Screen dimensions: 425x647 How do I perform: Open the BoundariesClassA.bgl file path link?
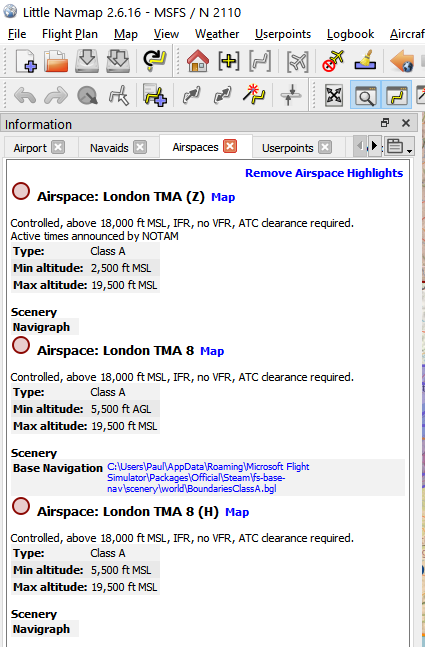point(208,478)
